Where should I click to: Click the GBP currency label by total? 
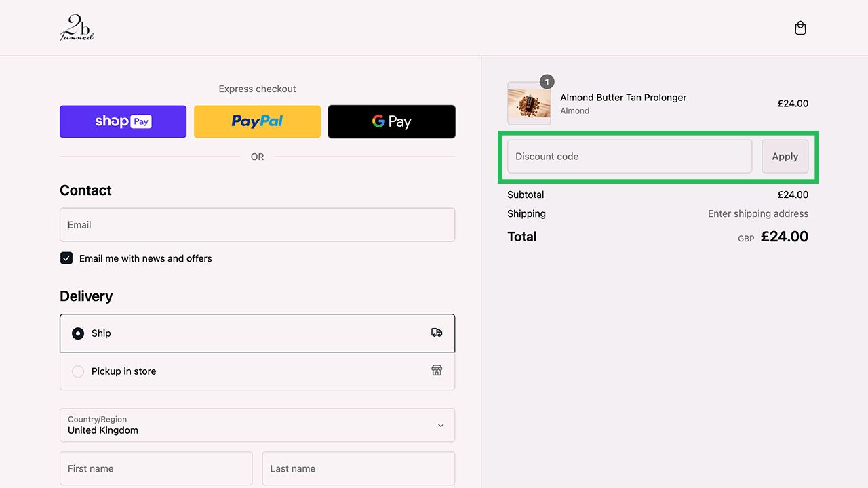(746, 239)
